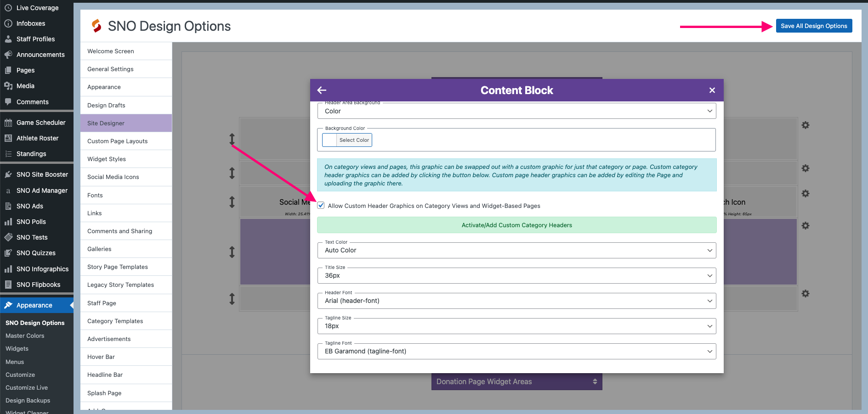This screenshot has width=868, height=414.
Task: Open Design Backups submenu link
Action: (28, 400)
